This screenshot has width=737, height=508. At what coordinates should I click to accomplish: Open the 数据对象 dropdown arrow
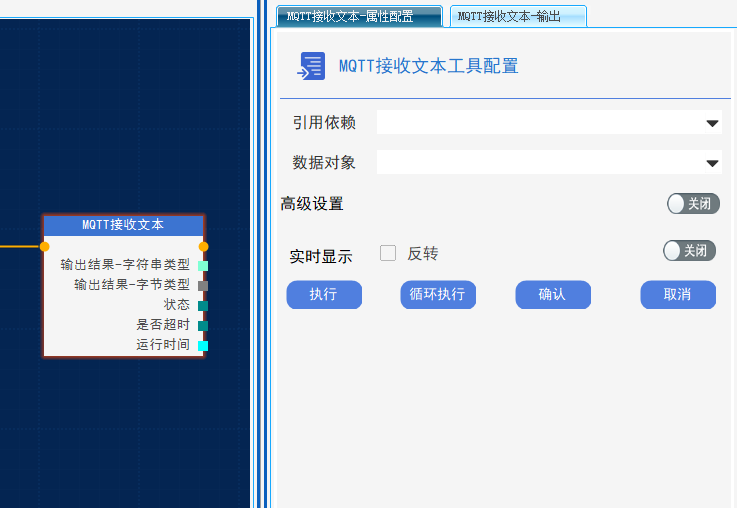coord(713,163)
